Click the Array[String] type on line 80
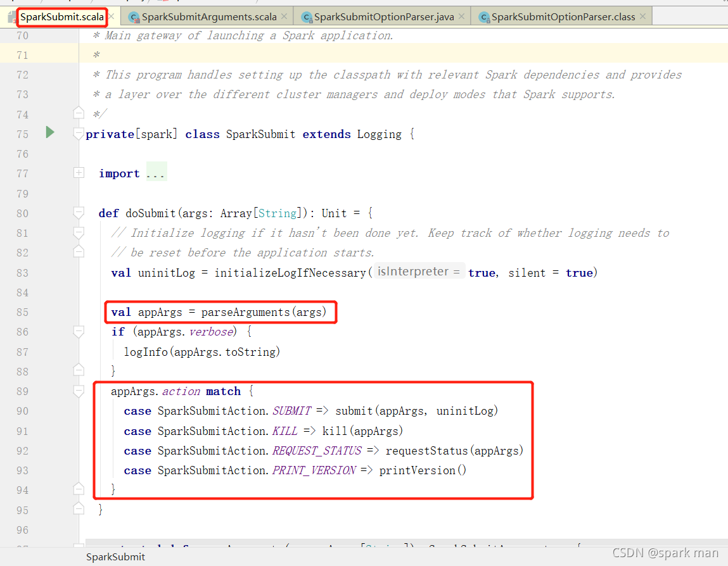Screen dimensions: 728x566 [x=261, y=213]
